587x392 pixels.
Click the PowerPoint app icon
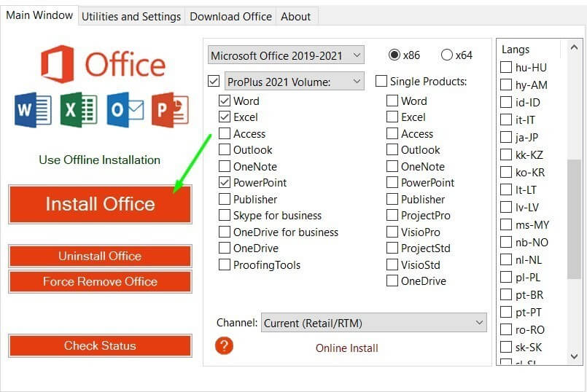tap(170, 110)
